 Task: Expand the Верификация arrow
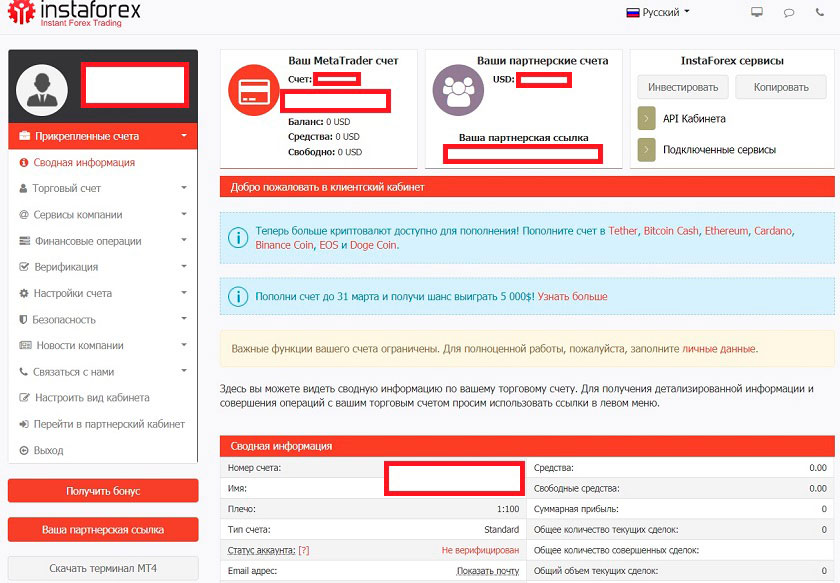pos(184,266)
